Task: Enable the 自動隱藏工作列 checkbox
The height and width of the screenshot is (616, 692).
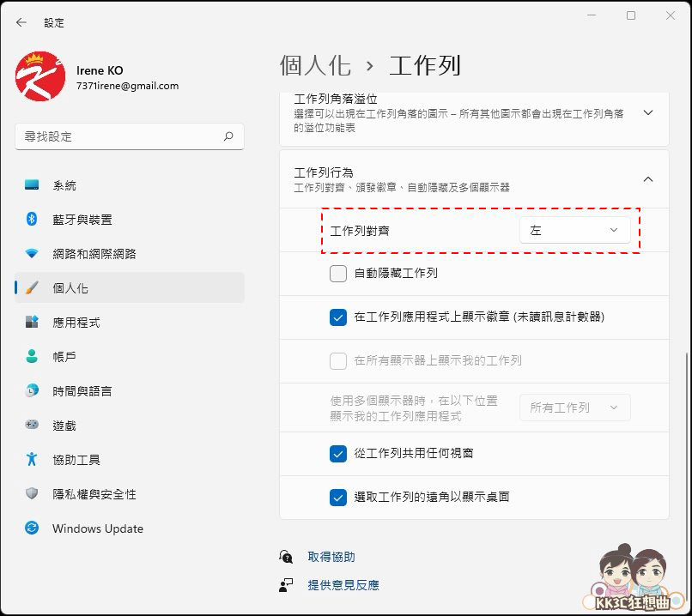Action: [x=338, y=274]
